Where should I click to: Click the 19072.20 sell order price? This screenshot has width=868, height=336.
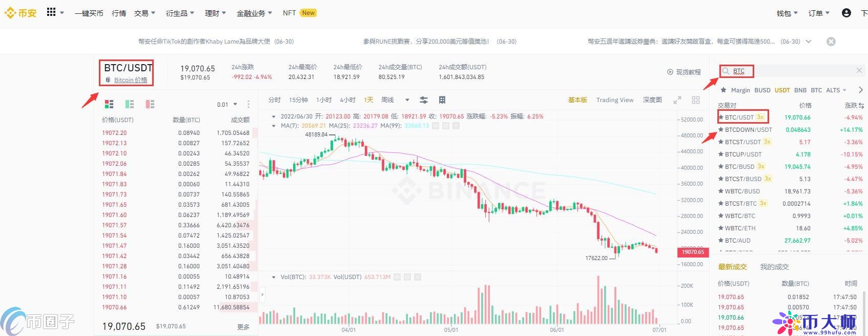coord(114,133)
